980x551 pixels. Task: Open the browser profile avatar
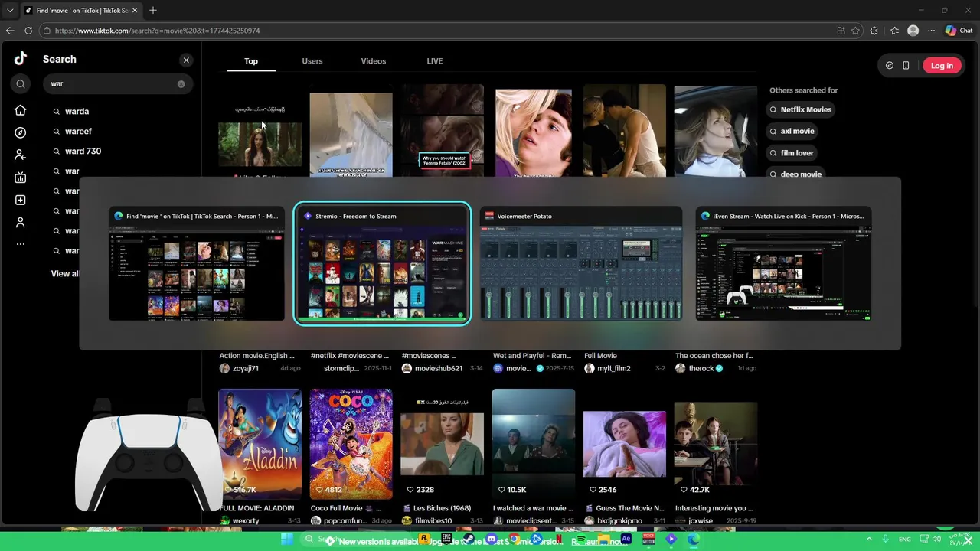coord(913,31)
